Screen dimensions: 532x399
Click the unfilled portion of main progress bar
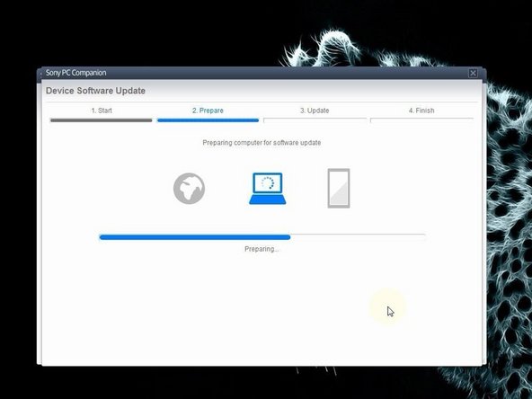[x=358, y=237]
